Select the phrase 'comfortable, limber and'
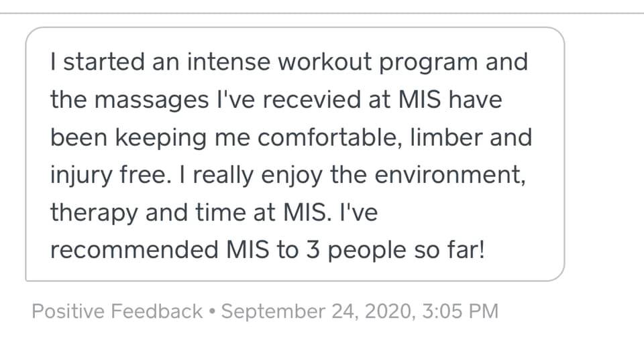Viewport: 644px width, 347px height. click(394, 137)
